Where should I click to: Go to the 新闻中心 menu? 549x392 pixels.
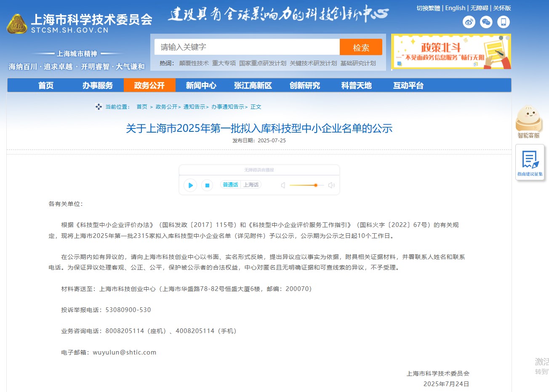coord(201,85)
